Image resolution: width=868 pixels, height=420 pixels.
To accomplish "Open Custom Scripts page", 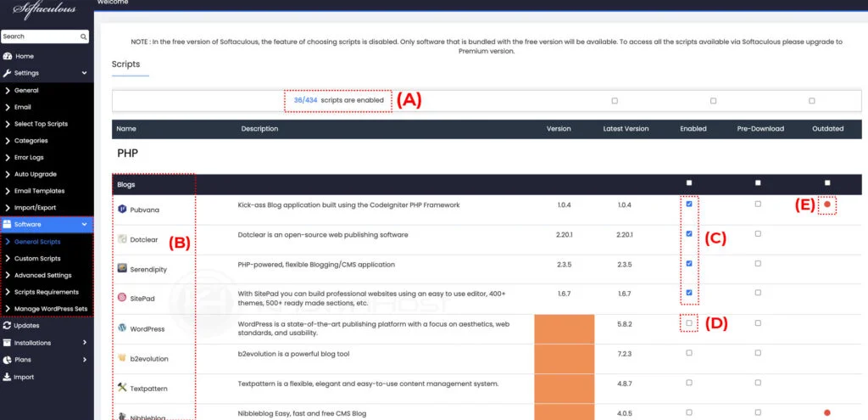I will pos(37,258).
